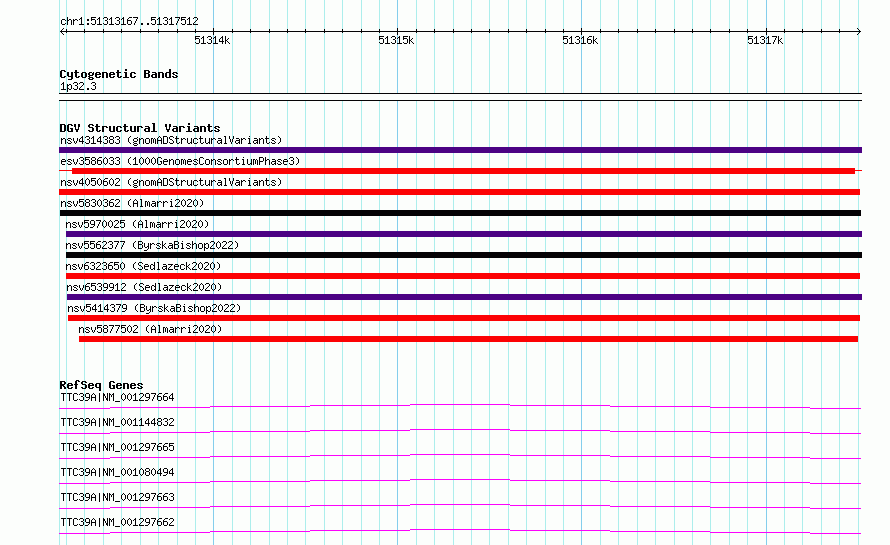
Task: Click the 51317k ruler marker
Action: click(765, 40)
